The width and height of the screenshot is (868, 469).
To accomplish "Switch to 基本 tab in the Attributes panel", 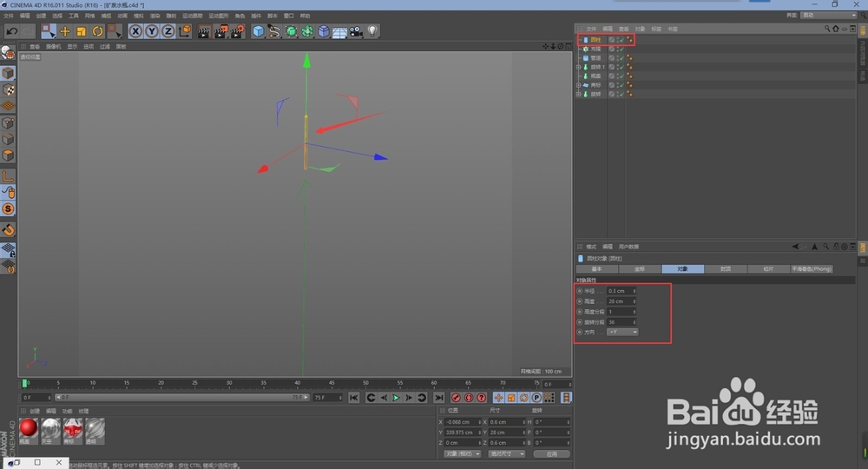I will point(597,268).
